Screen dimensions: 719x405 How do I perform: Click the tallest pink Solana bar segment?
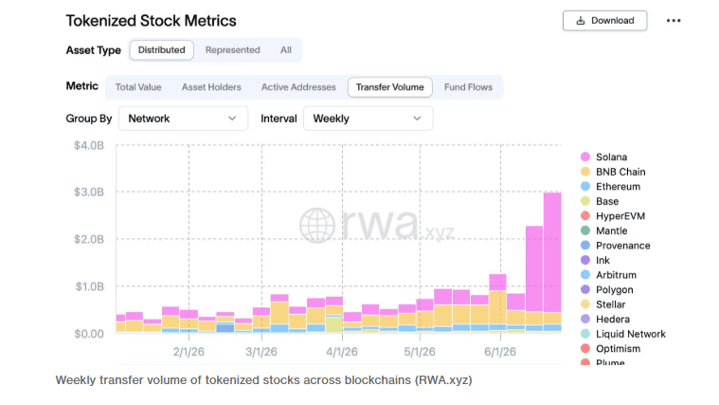click(553, 252)
